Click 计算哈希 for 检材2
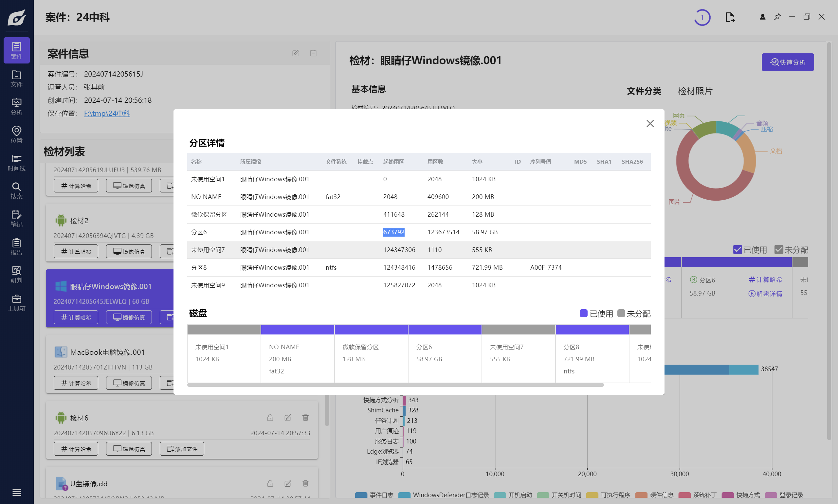 point(76,251)
